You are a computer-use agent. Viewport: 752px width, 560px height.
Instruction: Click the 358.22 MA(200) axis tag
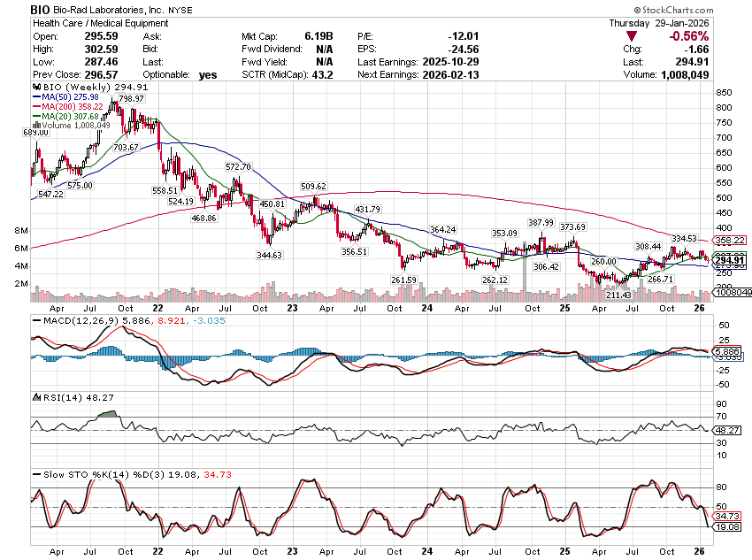coord(729,240)
